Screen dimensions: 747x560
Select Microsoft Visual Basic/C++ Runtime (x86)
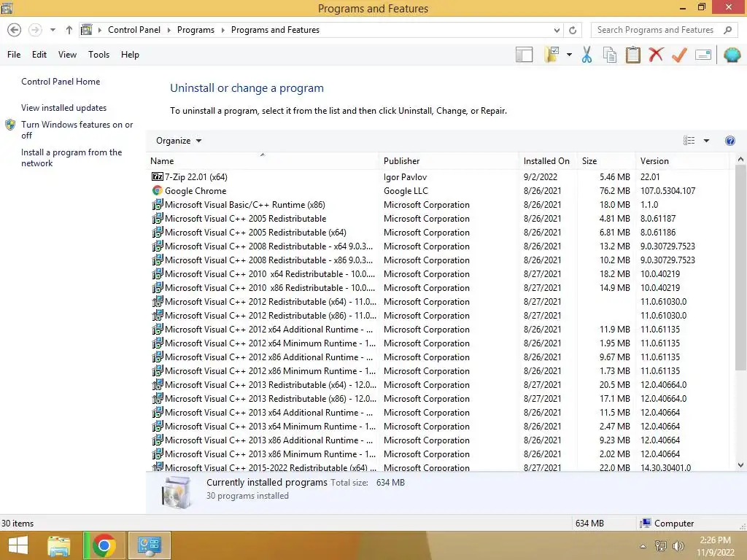pos(438,205)
